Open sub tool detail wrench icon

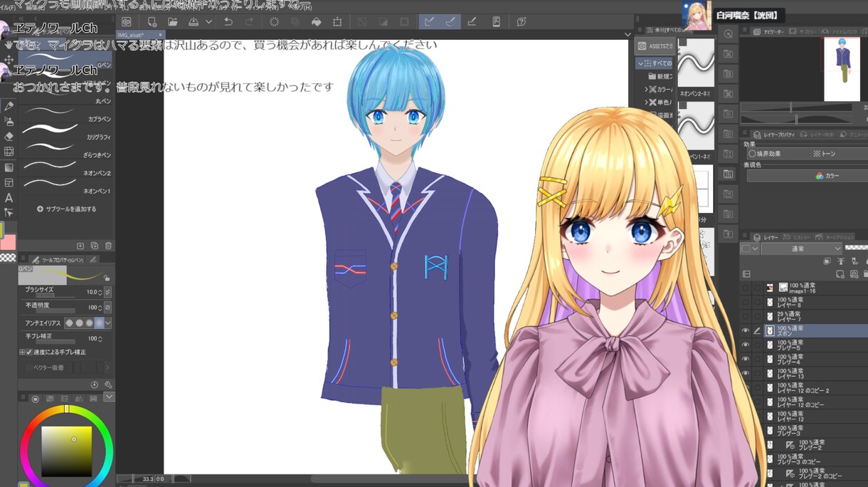(108, 384)
